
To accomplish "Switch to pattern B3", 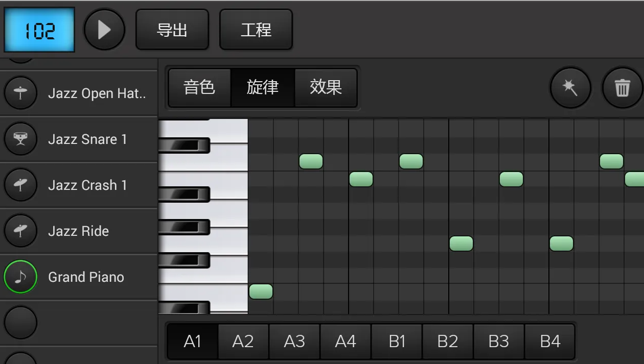I will pos(499,341).
